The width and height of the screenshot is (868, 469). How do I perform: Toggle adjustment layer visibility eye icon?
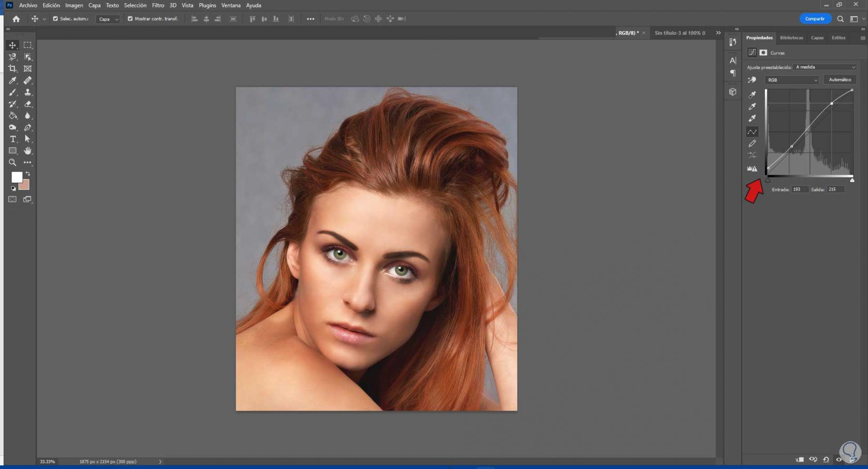pyautogui.click(x=839, y=460)
